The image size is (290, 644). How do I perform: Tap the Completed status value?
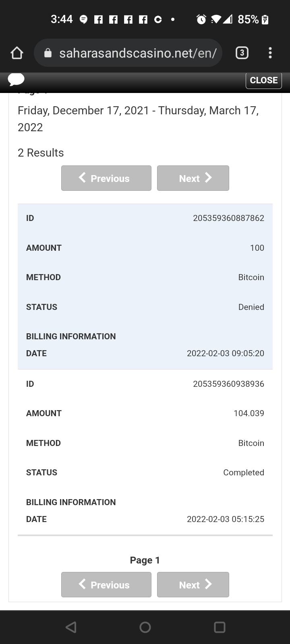[243, 473]
